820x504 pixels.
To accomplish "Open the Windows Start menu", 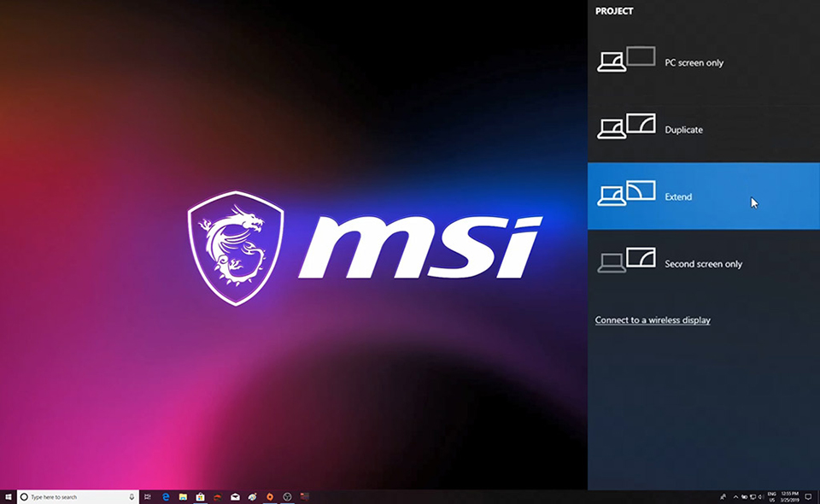I will click(9, 496).
